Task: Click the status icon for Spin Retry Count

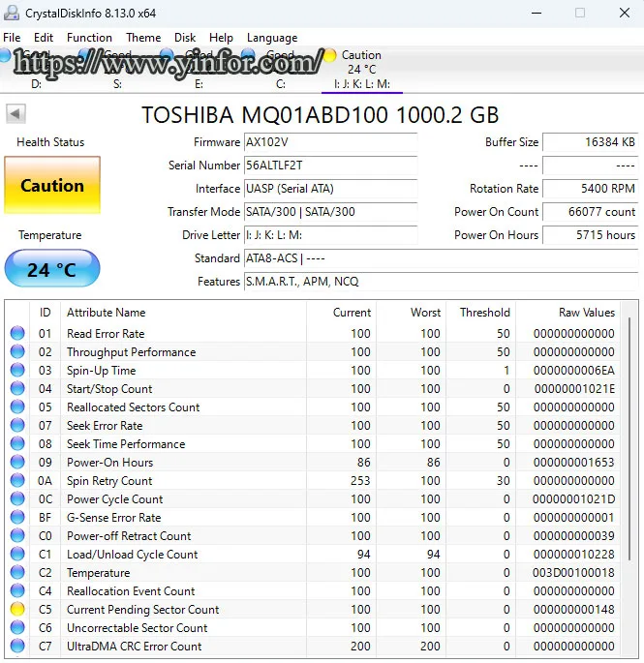Action: [x=17, y=480]
